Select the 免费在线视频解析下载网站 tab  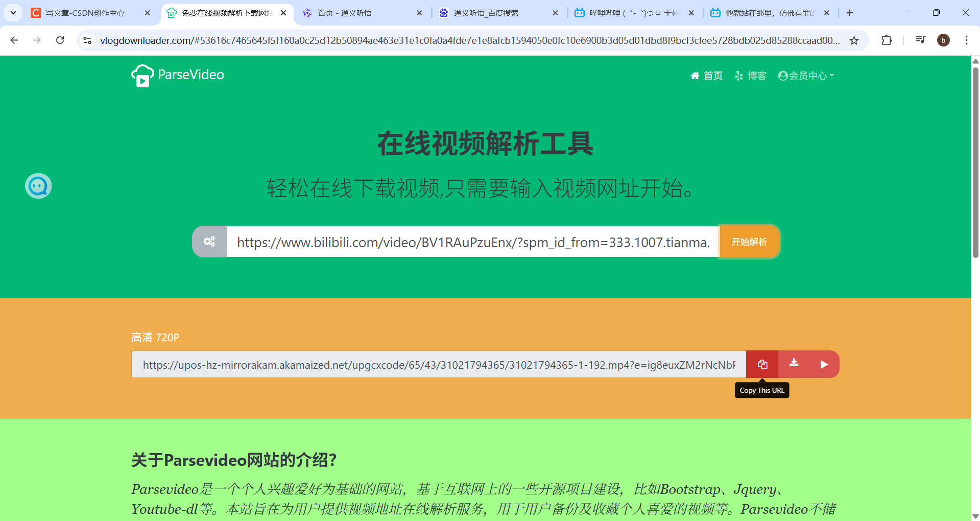tap(227, 13)
